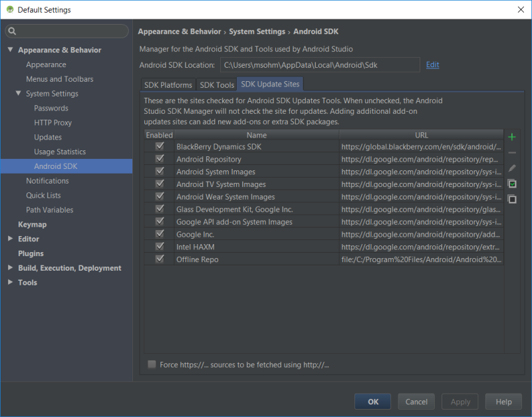The image size is (532, 417).
Task: Select Glass Development Kit, Google Inc. name
Action: click(x=257, y=209)
